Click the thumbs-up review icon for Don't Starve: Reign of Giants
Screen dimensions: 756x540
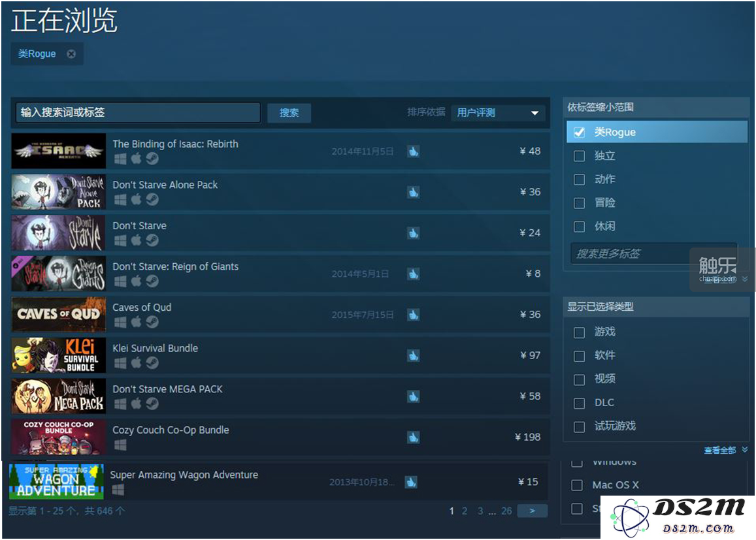413,274
